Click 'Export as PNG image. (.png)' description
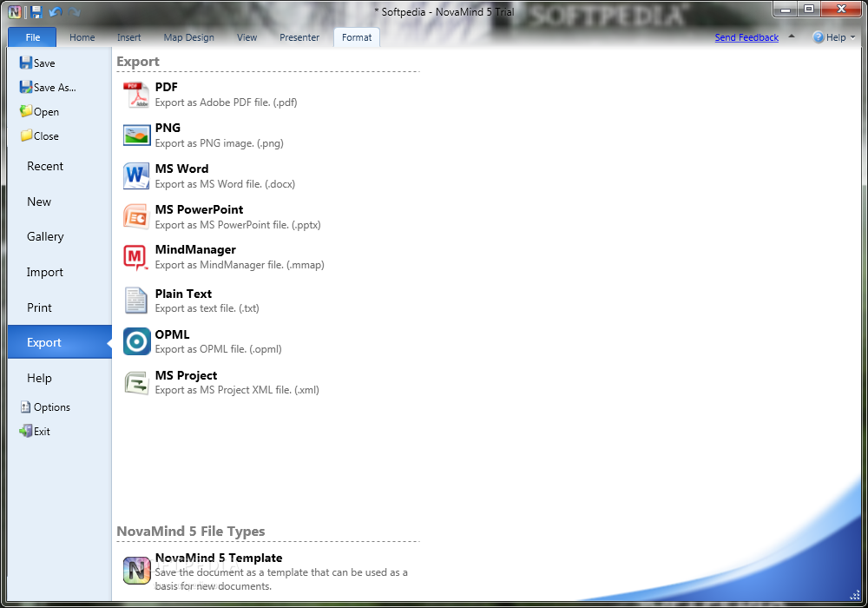 tap(220, 142)
